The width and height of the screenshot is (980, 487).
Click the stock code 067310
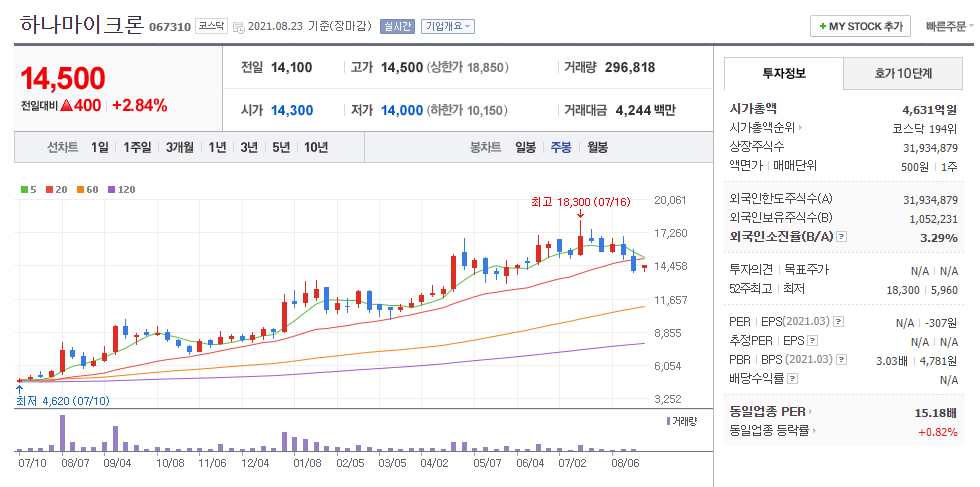[169, 28]
